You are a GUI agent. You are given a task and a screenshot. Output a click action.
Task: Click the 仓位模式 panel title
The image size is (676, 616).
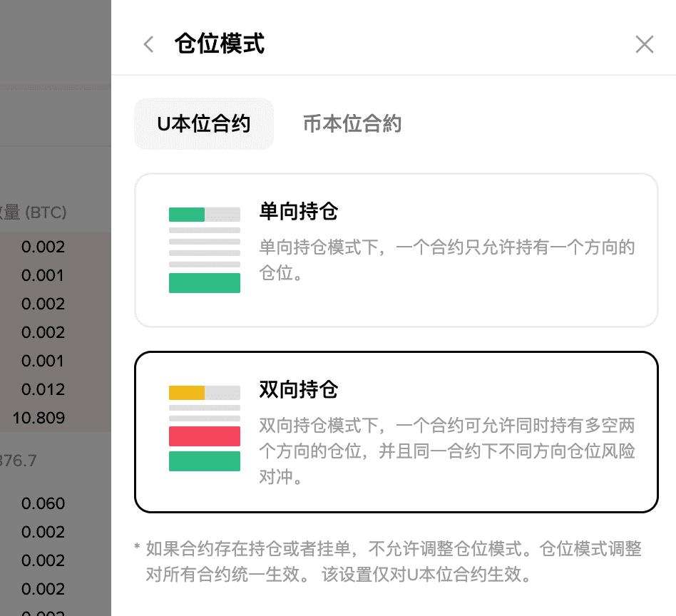pyautogui.click(x=220, y=44)
